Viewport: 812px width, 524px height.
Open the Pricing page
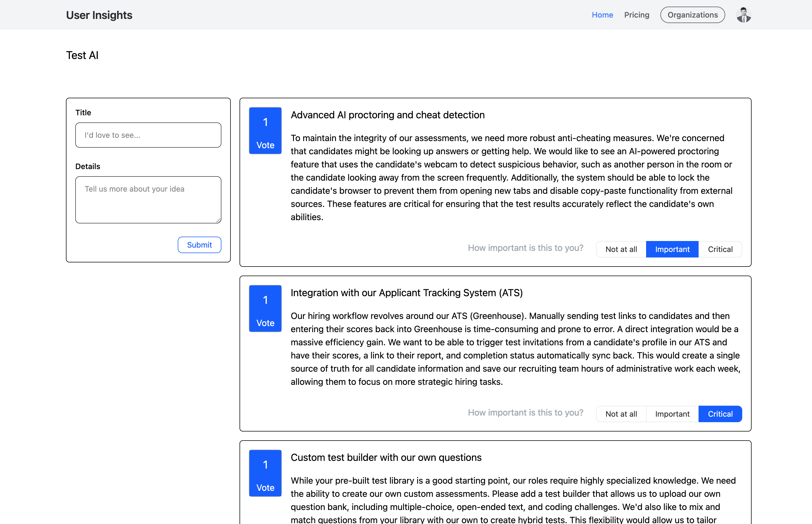[637, 15]
